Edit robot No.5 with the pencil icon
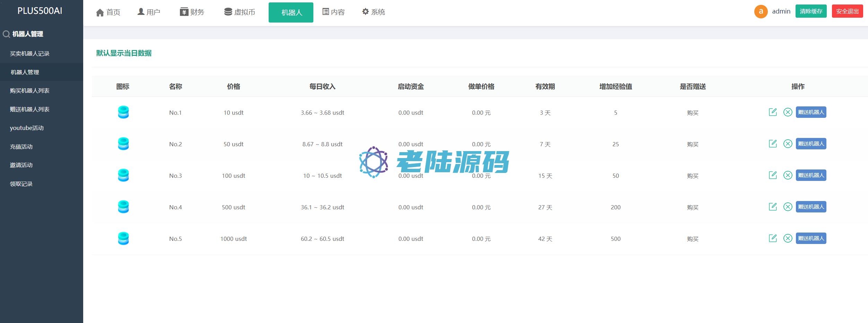The width and height of the screenshot is (868, 323). click(773, 238)
